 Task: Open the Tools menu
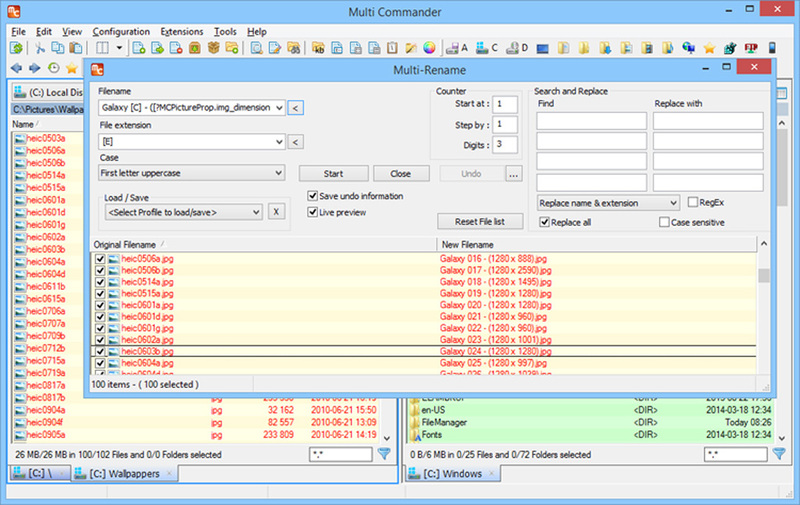(x=225, y=32)
